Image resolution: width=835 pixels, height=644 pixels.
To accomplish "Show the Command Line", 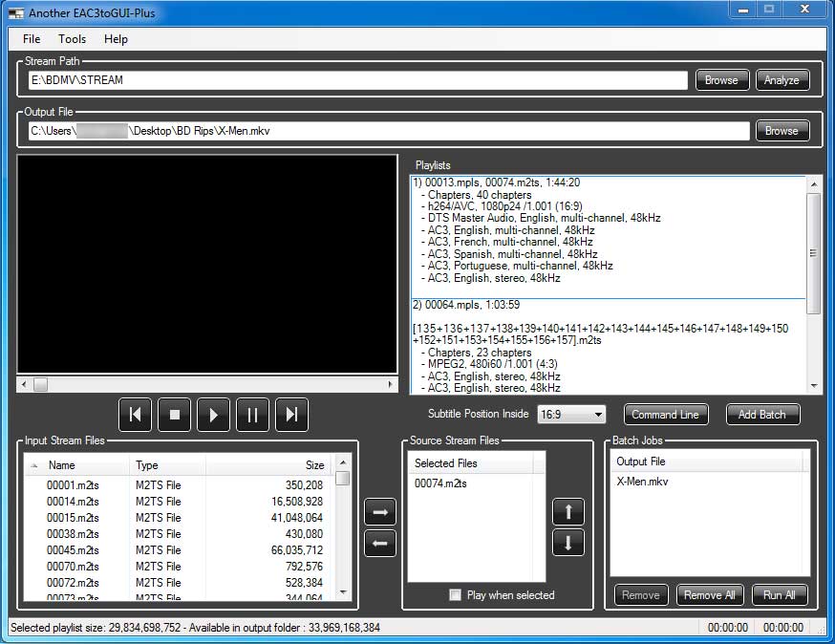I will pos(666,415).
